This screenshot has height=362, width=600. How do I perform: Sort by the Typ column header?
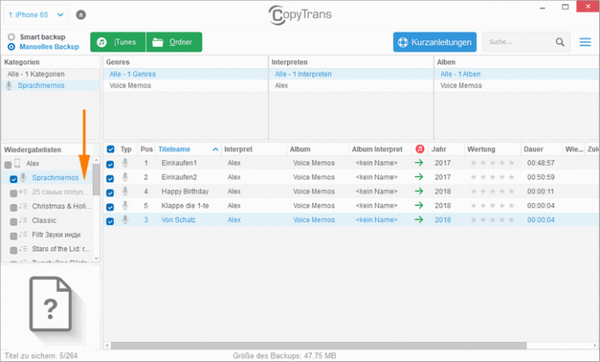(x=126, y=149)
